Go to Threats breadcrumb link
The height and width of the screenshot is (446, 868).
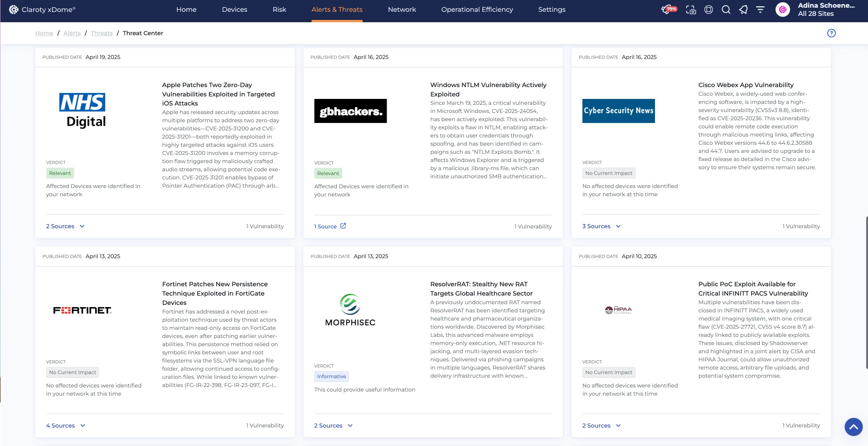tap(102, 33)
